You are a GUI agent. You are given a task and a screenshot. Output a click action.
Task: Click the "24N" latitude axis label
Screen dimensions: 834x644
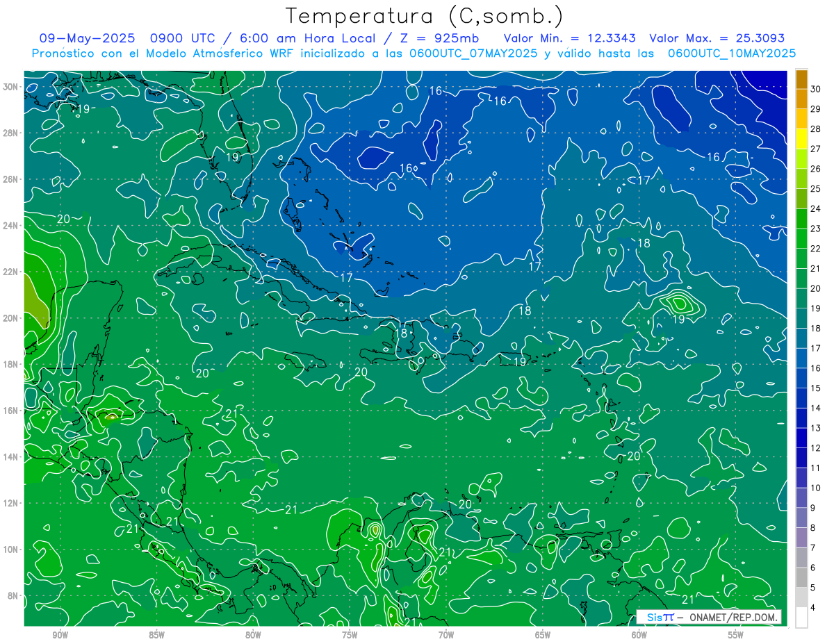tap(12, 226)
